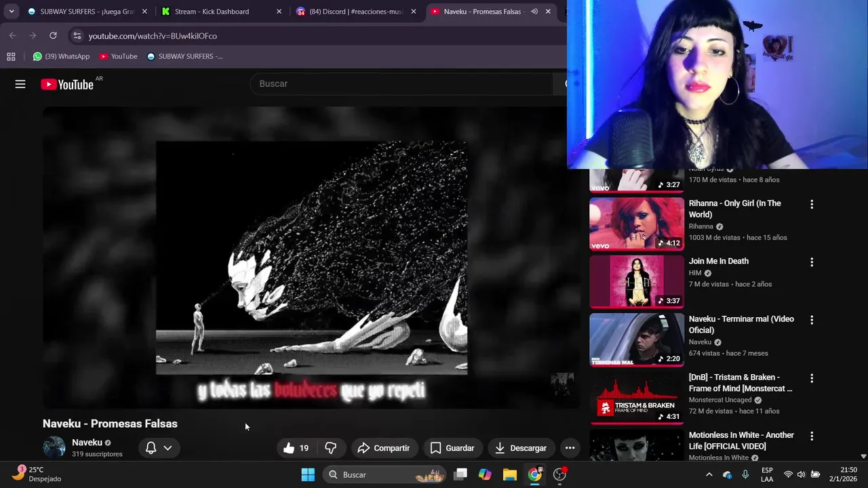
Task: Open options for Join Me In Death video
Action: pyautogui.click(x=811, y=262)
